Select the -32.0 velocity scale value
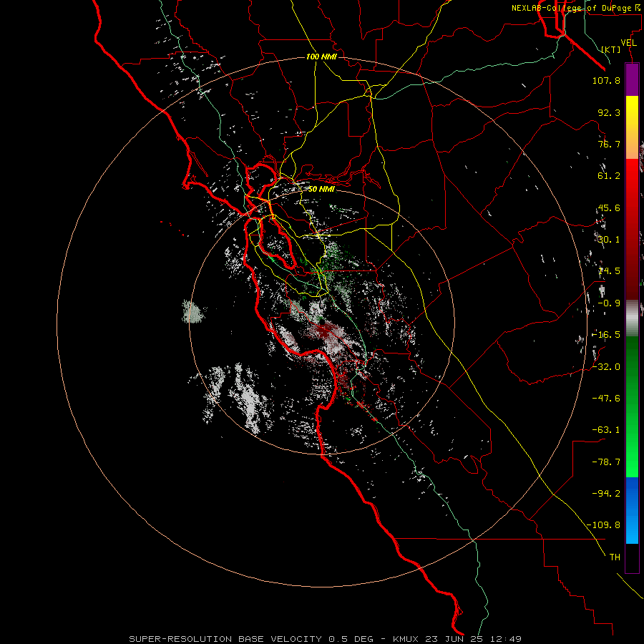 pyautogui.click(x=606, y=367)
